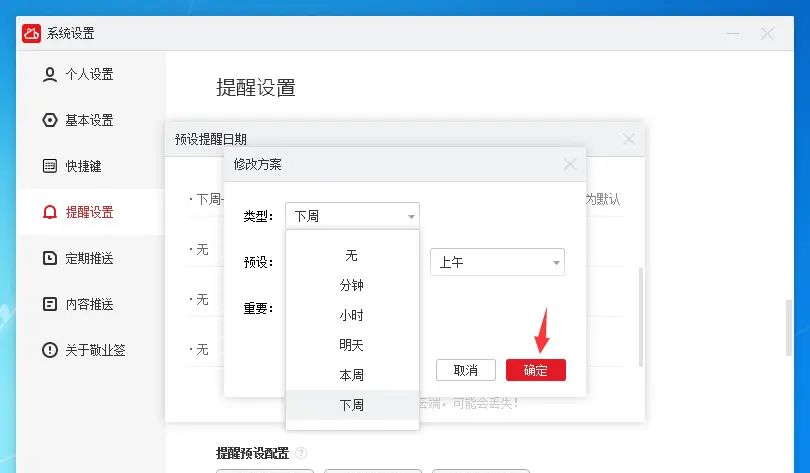
Task: Click the 确定 button
Action: click(x=536, y=370)
